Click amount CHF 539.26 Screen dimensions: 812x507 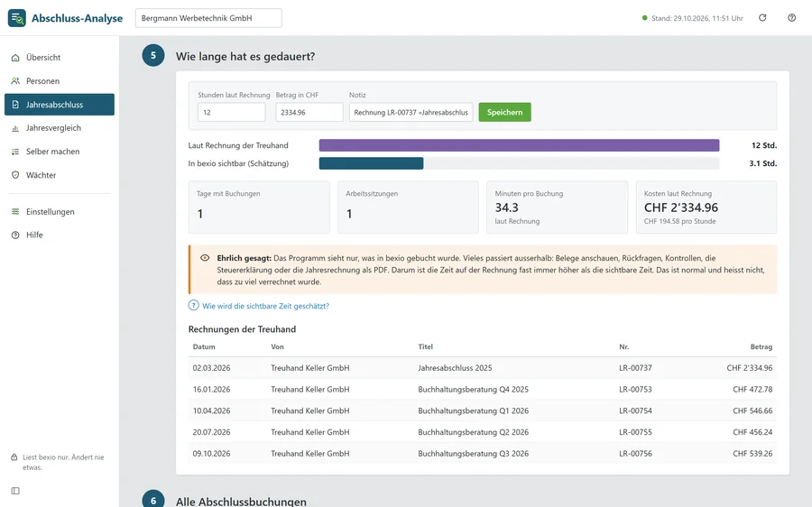[752, 453]
